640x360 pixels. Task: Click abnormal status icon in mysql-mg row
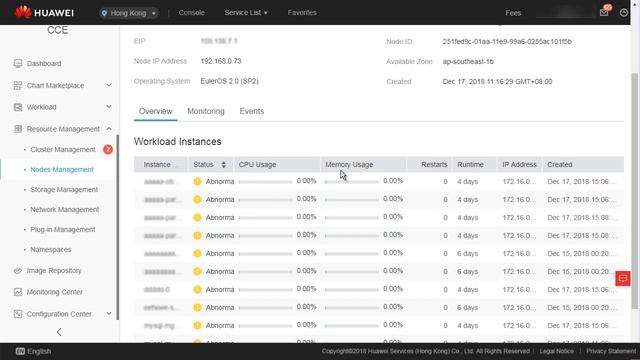click(x=198, y=325)
